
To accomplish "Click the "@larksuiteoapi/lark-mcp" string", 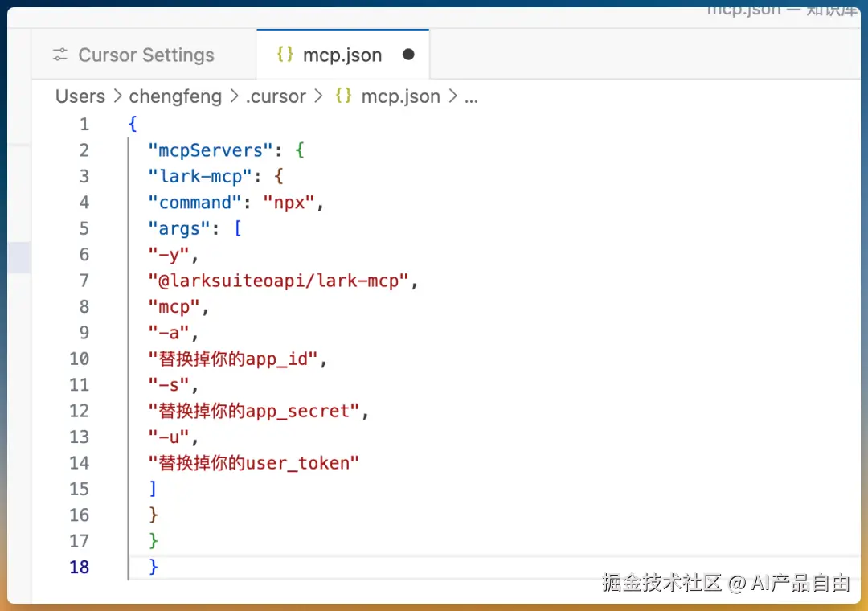I will tap(278, 281).
